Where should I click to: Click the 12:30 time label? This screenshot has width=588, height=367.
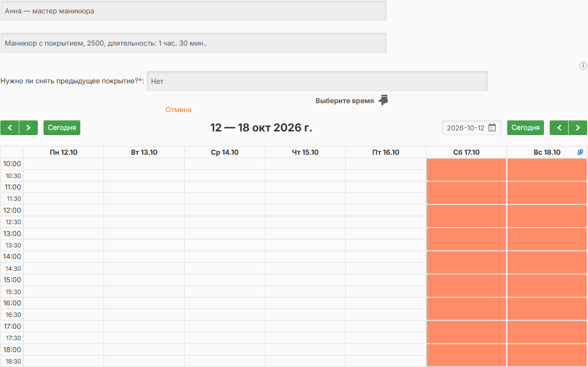pos(13,222)
